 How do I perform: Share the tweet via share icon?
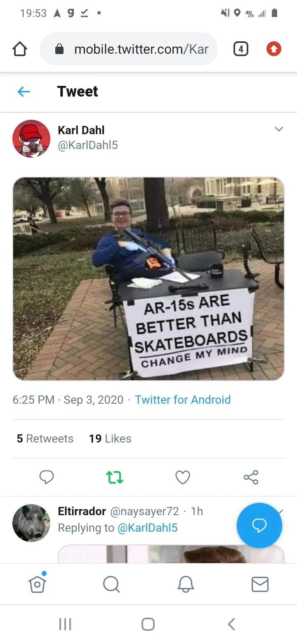tap(251, 477)
